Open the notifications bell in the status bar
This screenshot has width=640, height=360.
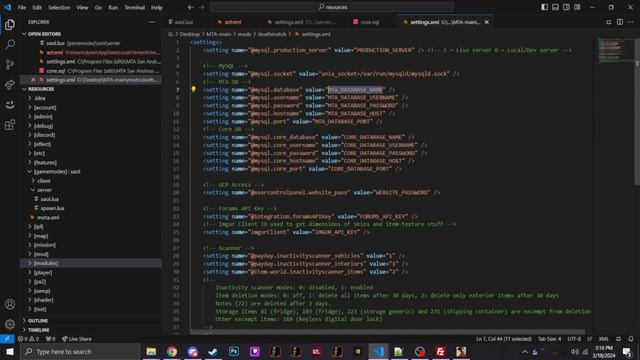(x=631, y=339)
